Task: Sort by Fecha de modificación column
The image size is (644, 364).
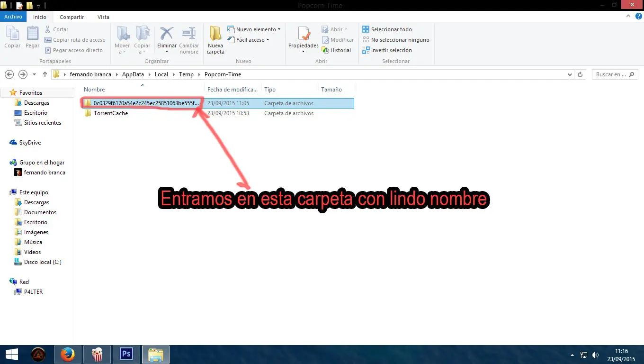Action: 233,90
